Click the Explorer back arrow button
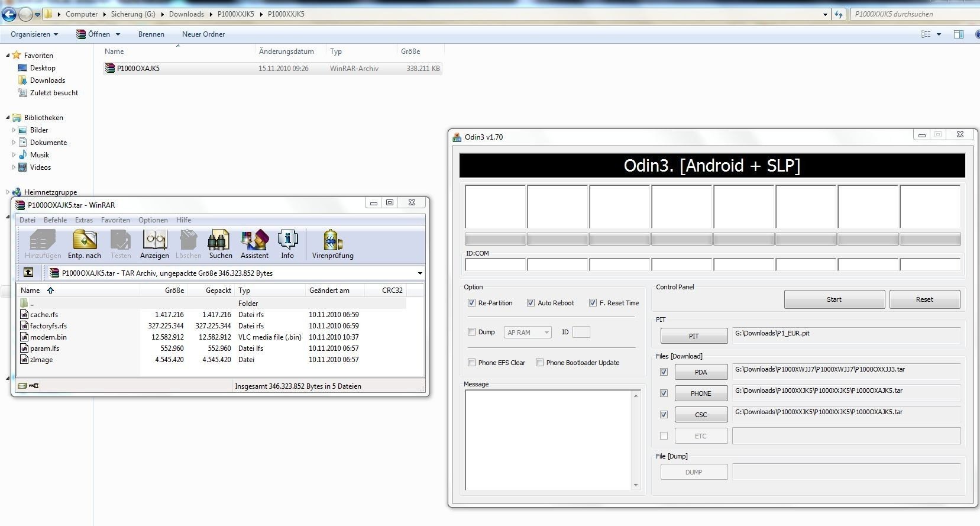 tap(9, 14)
